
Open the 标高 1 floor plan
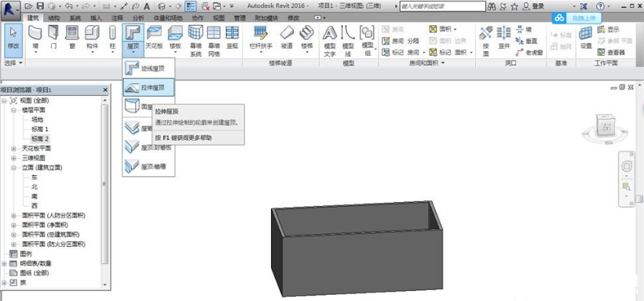(x=40, y=129)
